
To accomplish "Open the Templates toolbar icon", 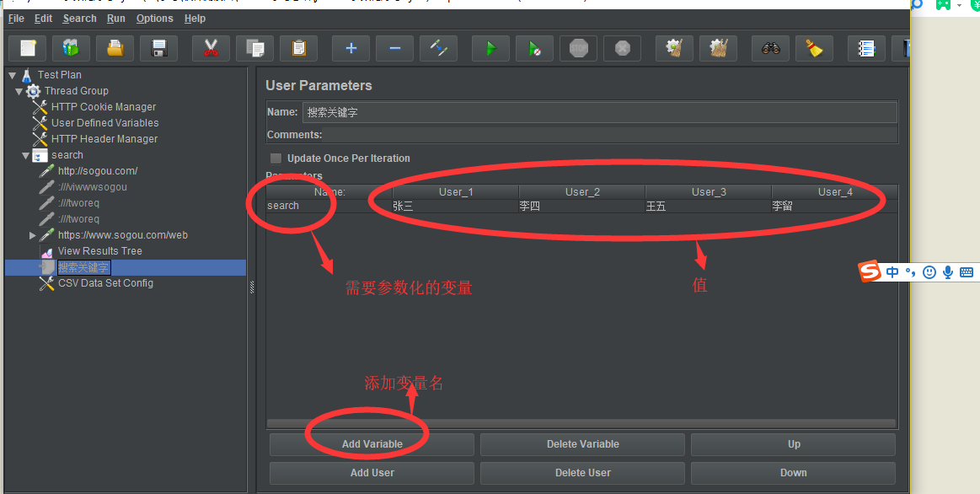I will point(71,48).
